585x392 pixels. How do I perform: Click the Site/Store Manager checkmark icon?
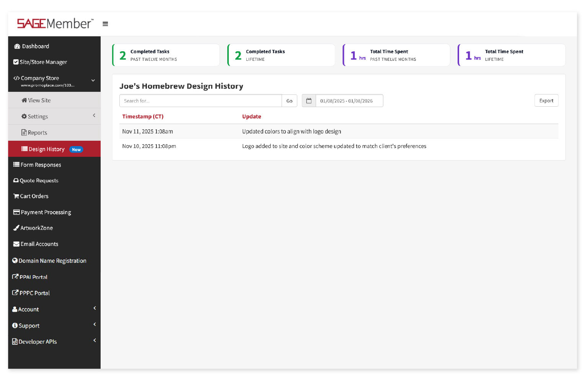[16, 62]
